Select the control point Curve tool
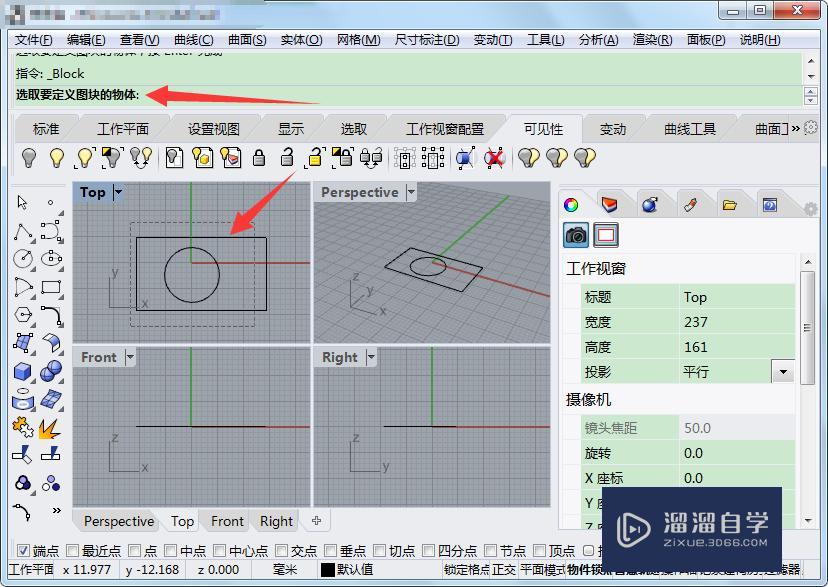The image size is (828, 587). click(51, 232)
